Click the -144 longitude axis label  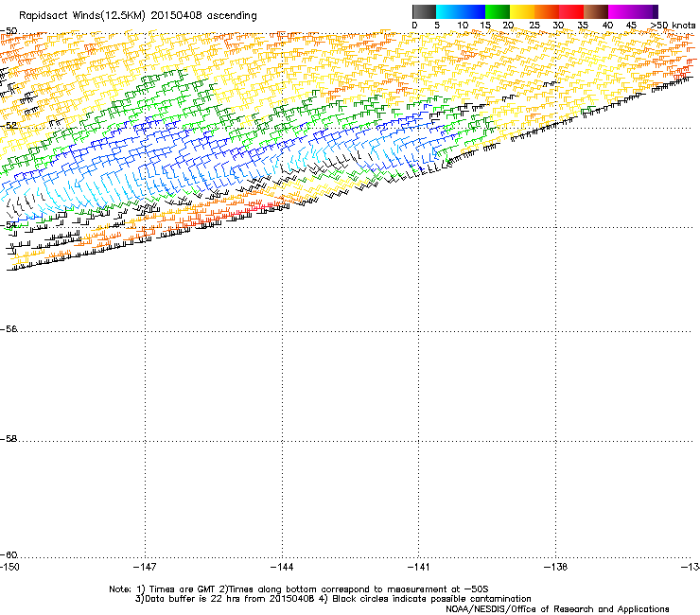pos(282,567)
